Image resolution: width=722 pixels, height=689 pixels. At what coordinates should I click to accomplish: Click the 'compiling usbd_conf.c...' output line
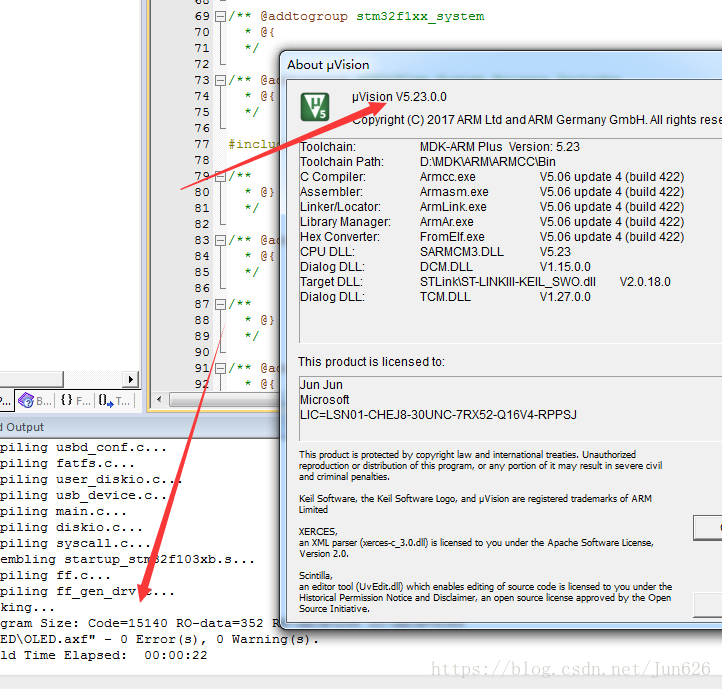[83, 448]
